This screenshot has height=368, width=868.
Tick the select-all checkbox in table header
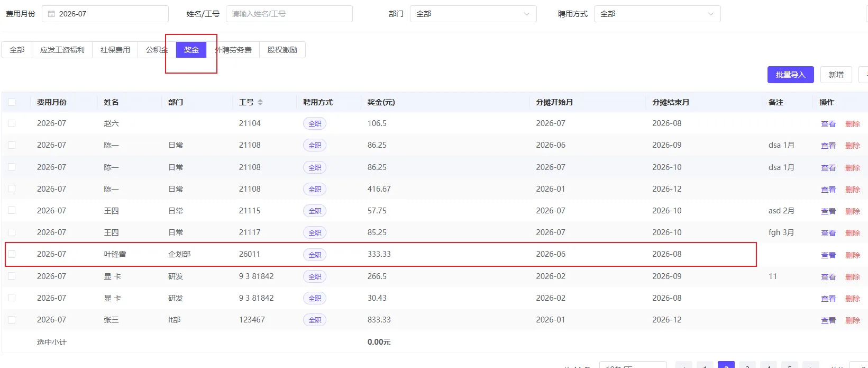[x=12, y=102]
